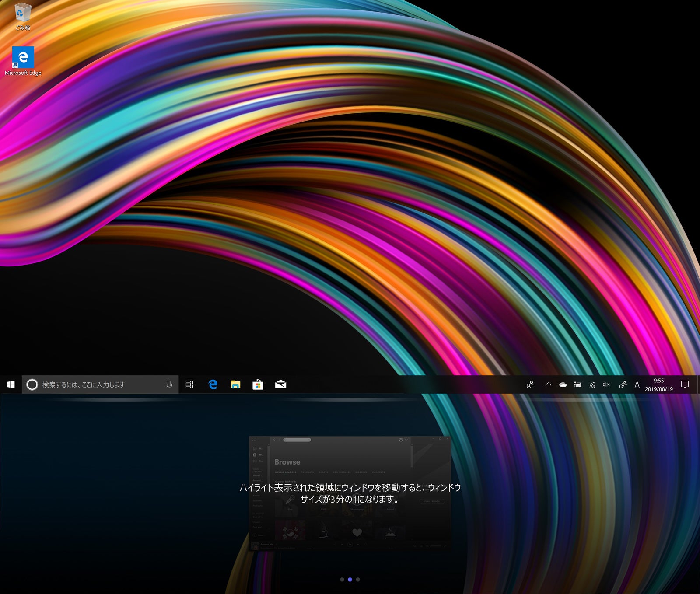Click the muted speaker volume icon
This screenshot has height=594, width=700.
(606, 384)
